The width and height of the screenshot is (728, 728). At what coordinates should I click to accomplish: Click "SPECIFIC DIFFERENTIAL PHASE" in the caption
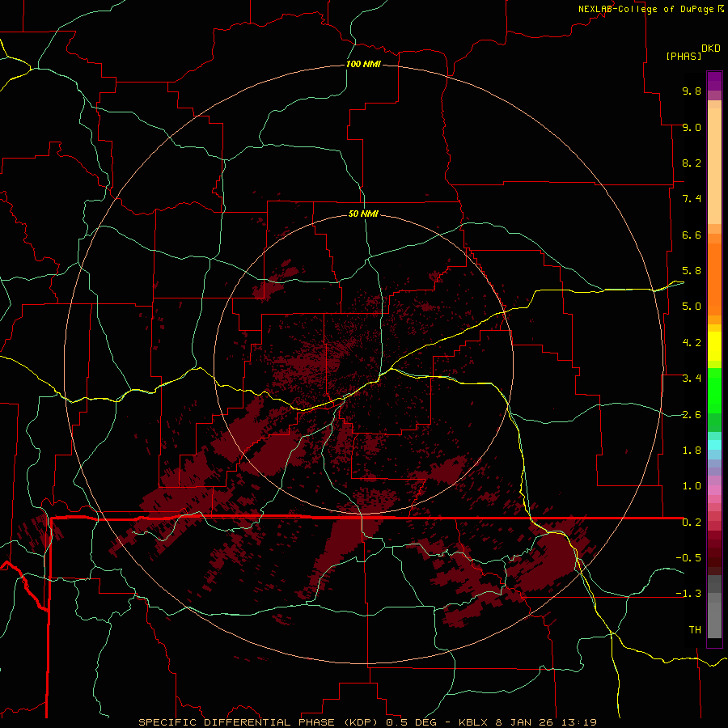click(236, 722)
